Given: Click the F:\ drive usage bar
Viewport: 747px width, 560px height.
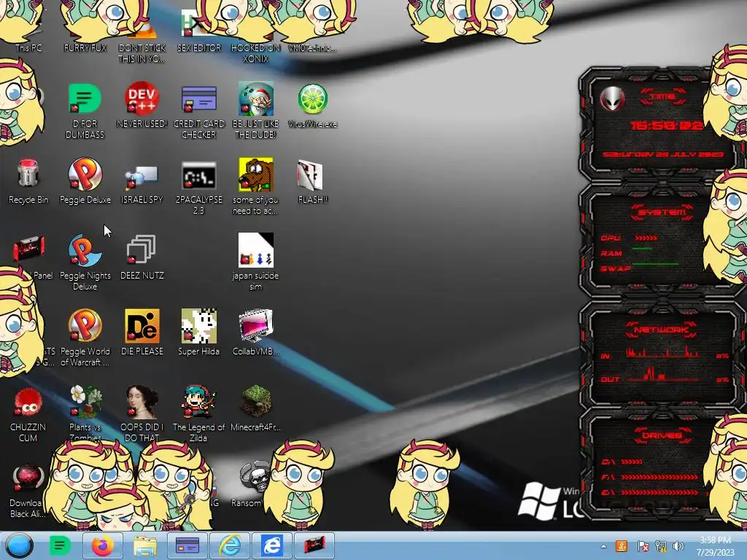Looking at the screenshot, I should (x=659, y=477).
